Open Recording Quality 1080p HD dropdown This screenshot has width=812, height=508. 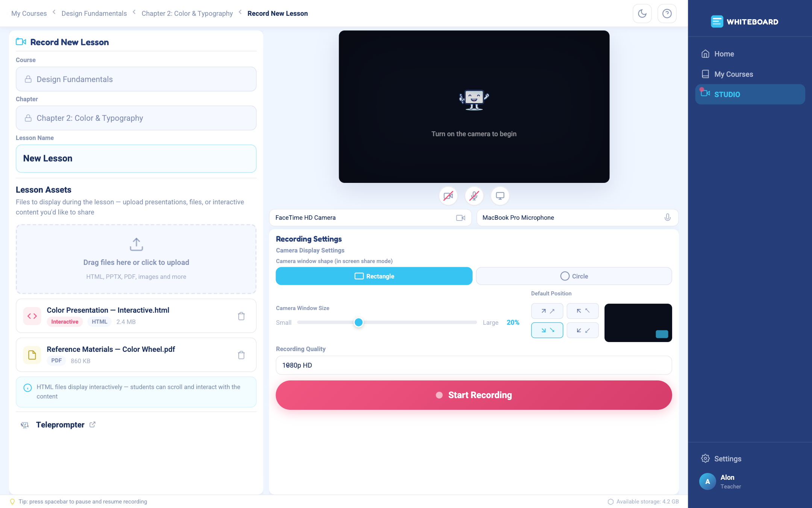click(474, 365)
